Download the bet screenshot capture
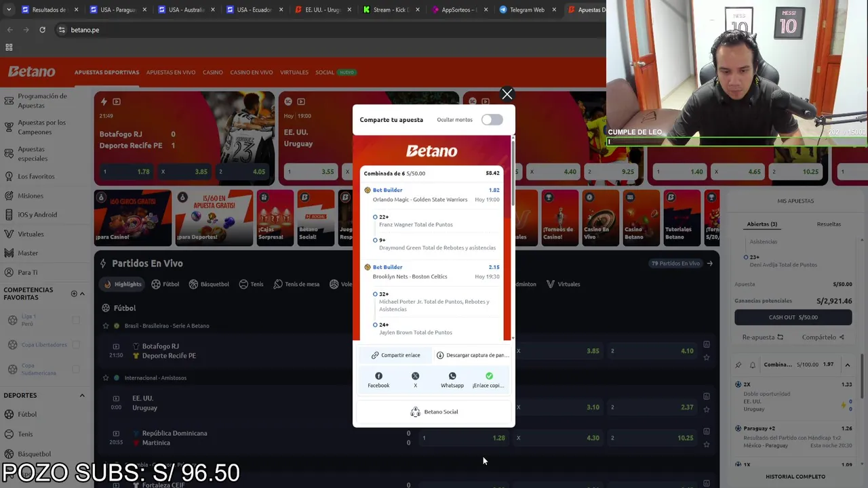This screenshot has height=488, width=868. (472, 355)
